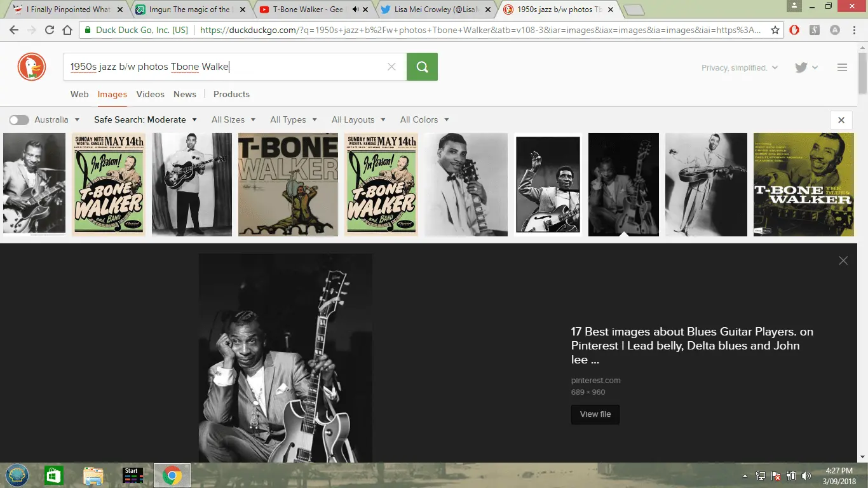Expand the All Layouts filter
Screen dimensions: 868x488
click(x=358, y=119)
